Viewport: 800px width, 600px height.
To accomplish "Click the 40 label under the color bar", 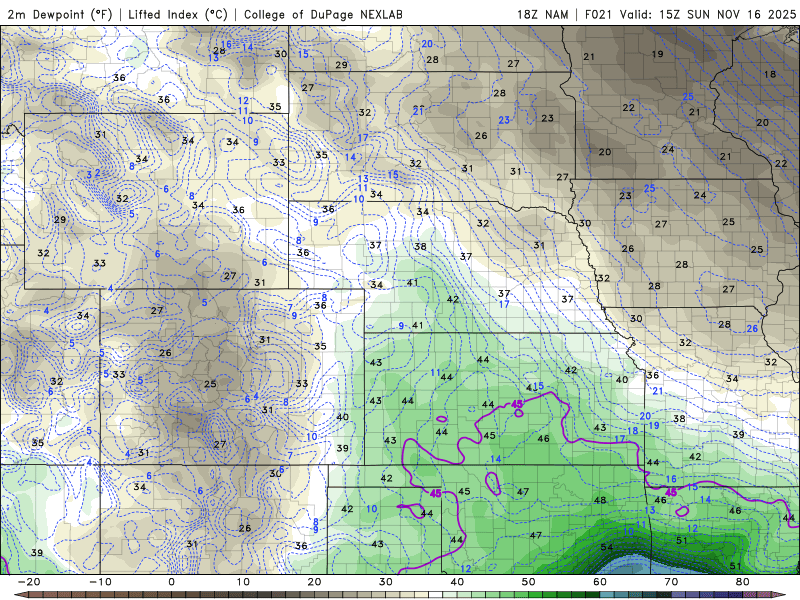I will coord(457,582).
